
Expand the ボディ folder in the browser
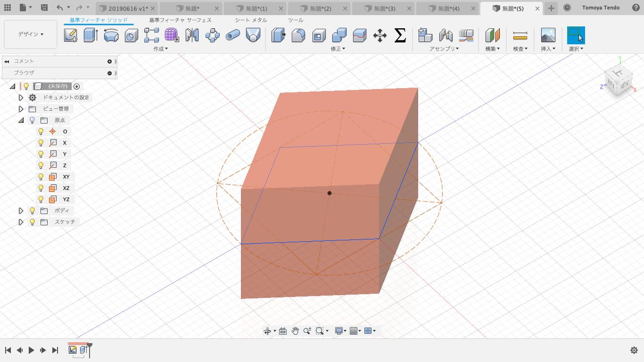tap(21, 211)
